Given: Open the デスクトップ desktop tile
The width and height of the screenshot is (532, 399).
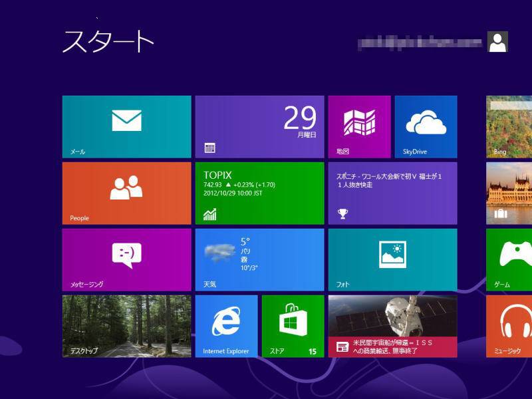Looking at the screenshot, I should coord(126,326).
